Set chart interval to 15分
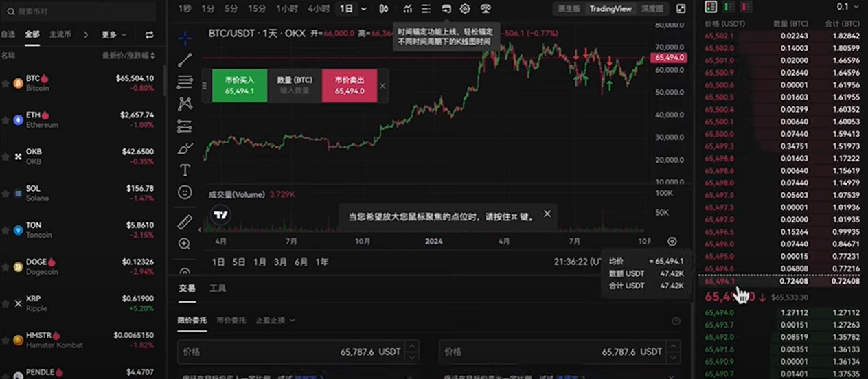Screen dimensions: 868x379 pyautogui.click(x=257, y=9)
